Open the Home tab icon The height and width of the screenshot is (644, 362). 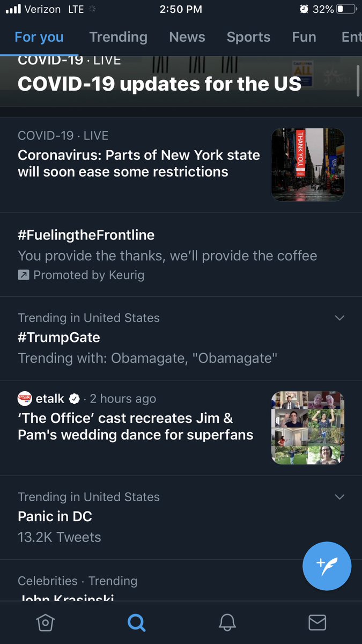(46, 623)
